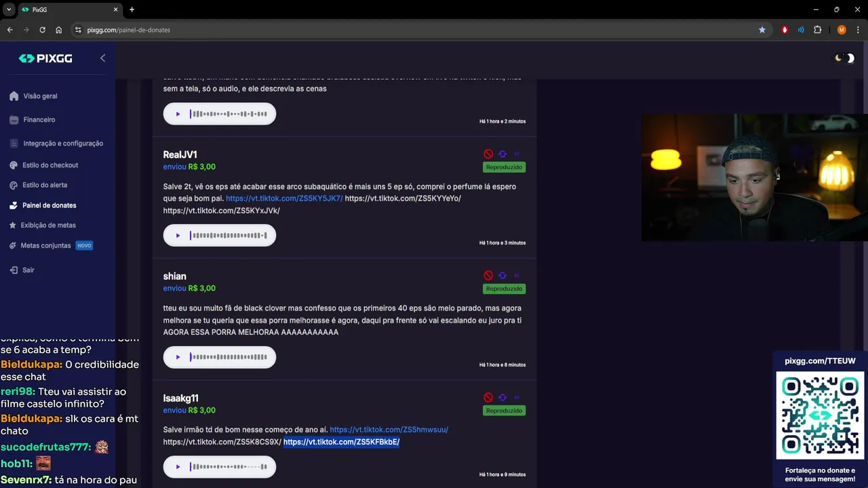Reload the page in Chrome
The width and height of the screenshot is (868, 488).
[42, 30]
